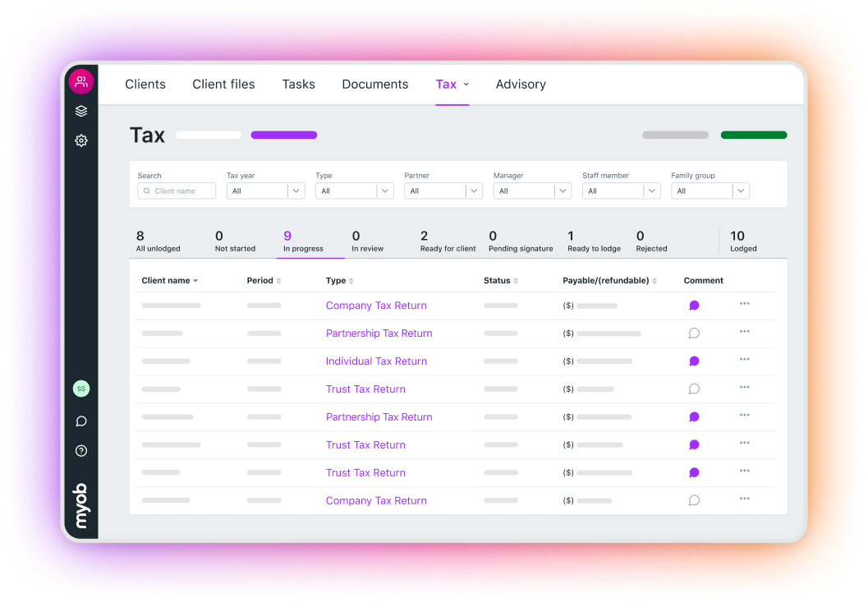This screenshot has height=603, width=868.
Task: Click the layers stack sidebar icon
Action: point(80,111)
